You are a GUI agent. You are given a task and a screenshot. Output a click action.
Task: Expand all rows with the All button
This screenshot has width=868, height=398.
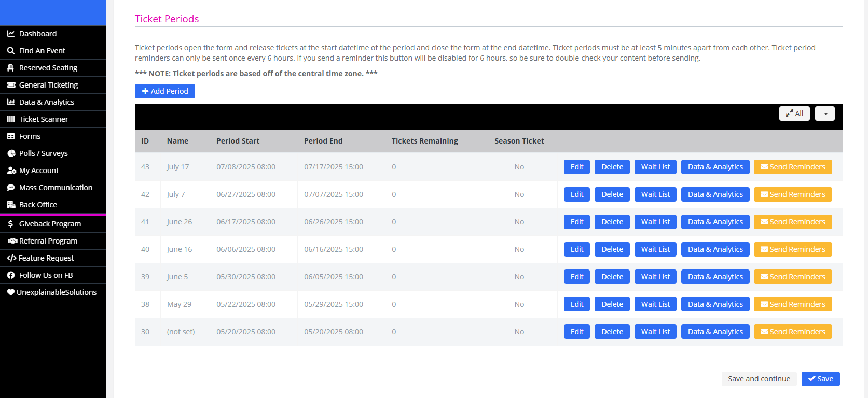click(x=794, y=113)
